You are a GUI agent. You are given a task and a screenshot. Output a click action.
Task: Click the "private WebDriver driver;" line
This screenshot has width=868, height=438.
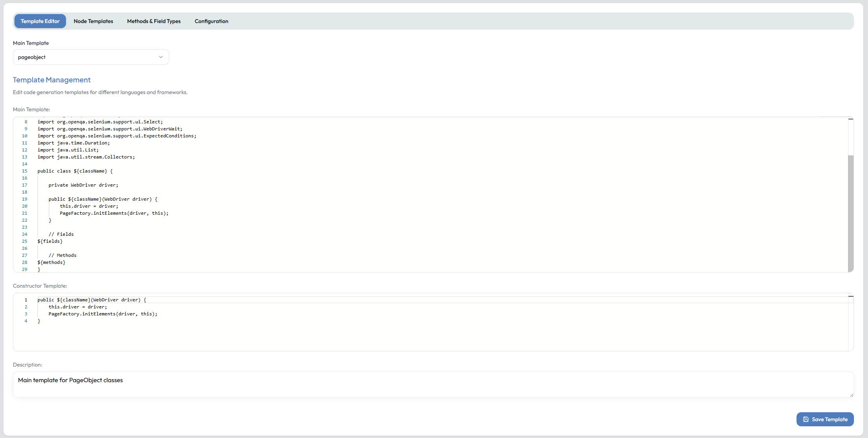coord(83,185)
